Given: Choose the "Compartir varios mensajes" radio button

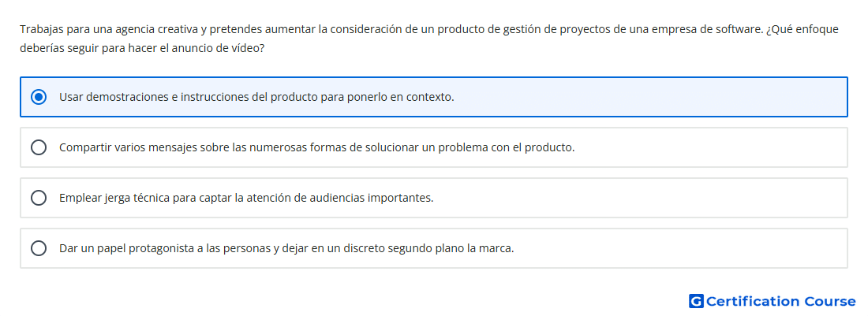Looking at the screenshot, I should point(39,147).
